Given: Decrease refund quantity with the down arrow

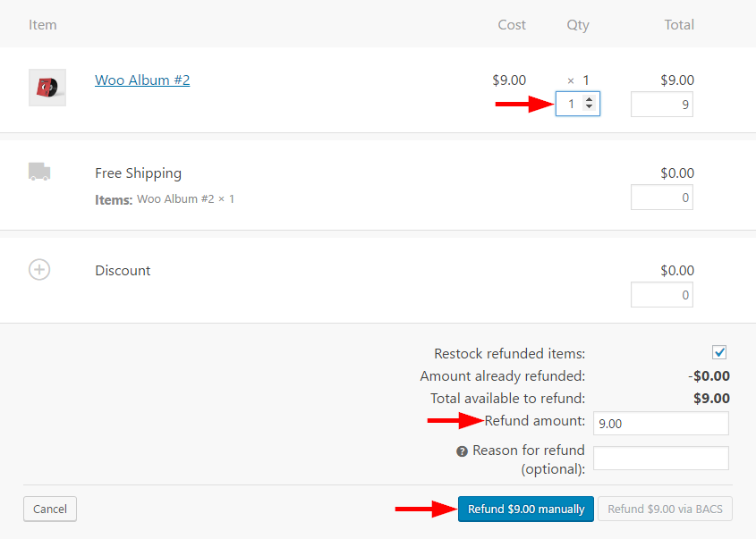Looking at the screenshot, I should [589, 108].
